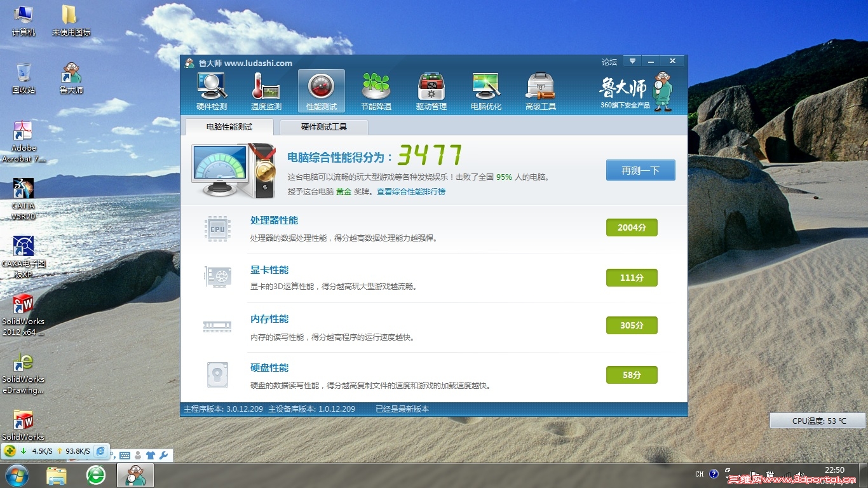The height and width of the screenshot is (488, 868).
Task: Click the Ludashi taskbar button
Action: (x=135, y=475)
